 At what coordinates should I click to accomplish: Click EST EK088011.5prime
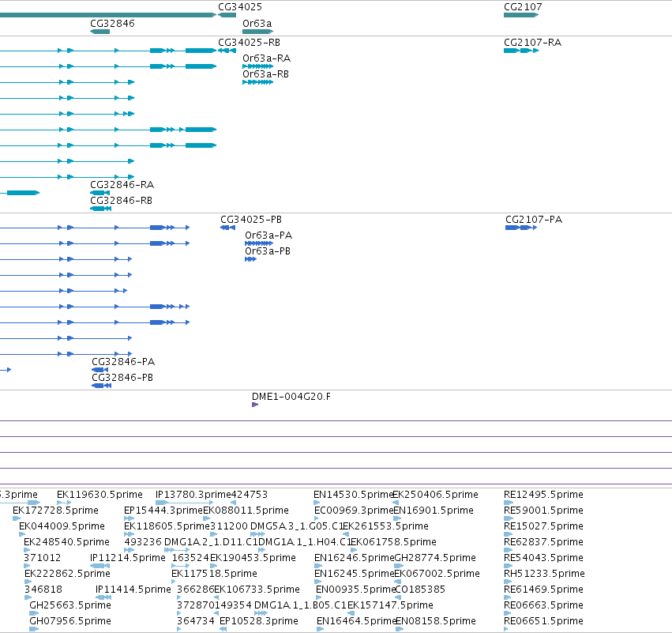click(246, 511)
